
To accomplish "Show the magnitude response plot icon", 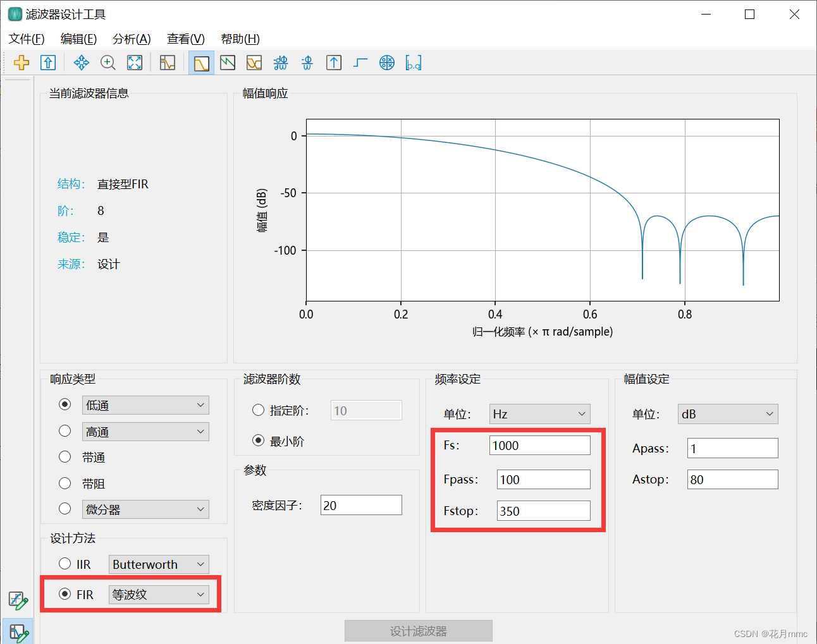I will pyautogui.click(x=202, y=63).
